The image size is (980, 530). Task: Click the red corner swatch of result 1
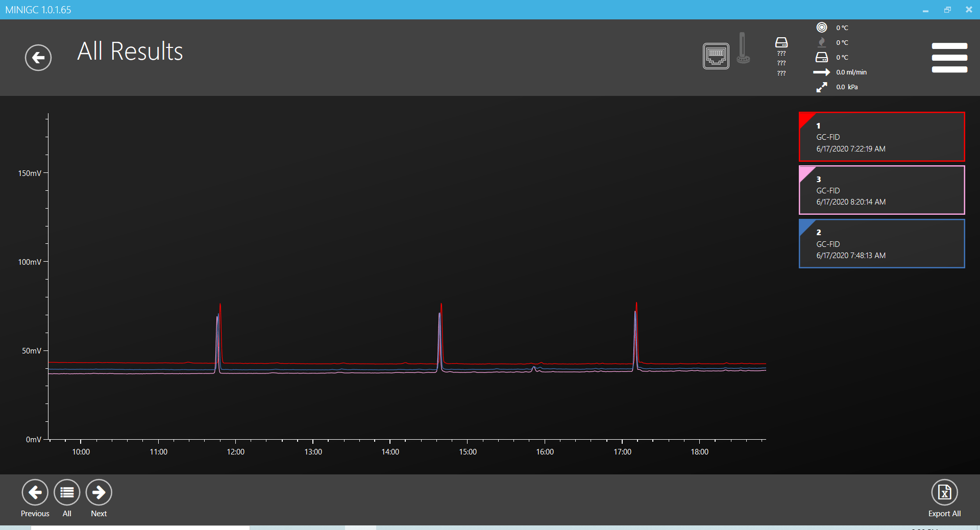[805, 118]
